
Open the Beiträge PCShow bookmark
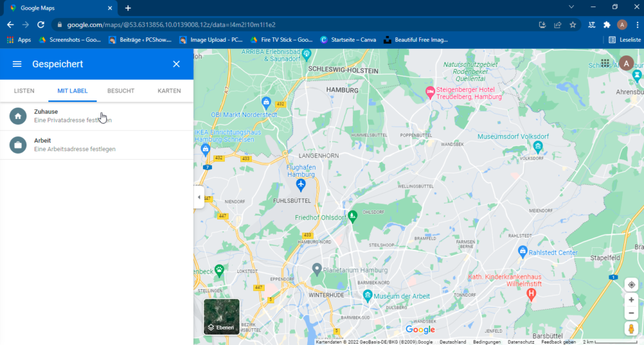click(x=140, y=40)
